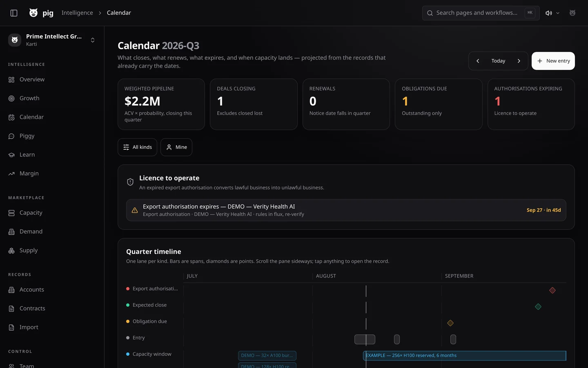Image resolution: width=588 pixels, height=368 pixels.
Task: Open the Authorisations Expiring card
Action: 531,104
